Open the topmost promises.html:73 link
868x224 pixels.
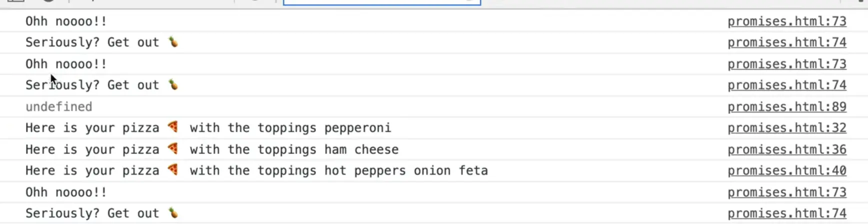click(786, 21)
